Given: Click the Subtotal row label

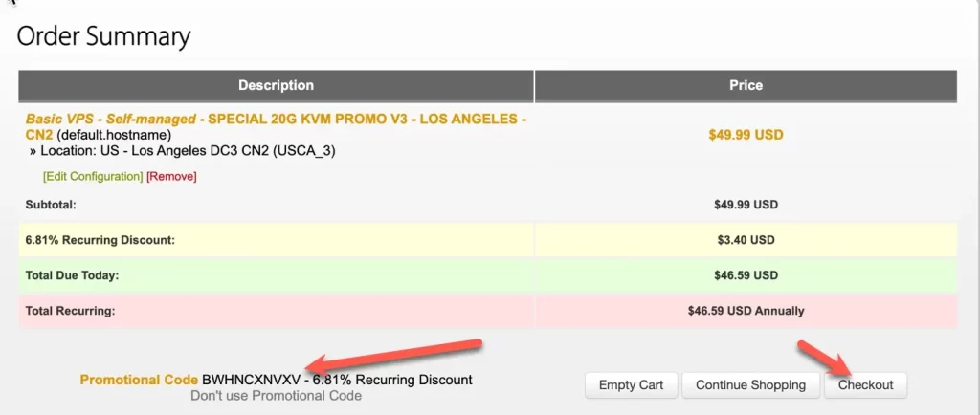Looking at the screenshot, I should point(51,204).
